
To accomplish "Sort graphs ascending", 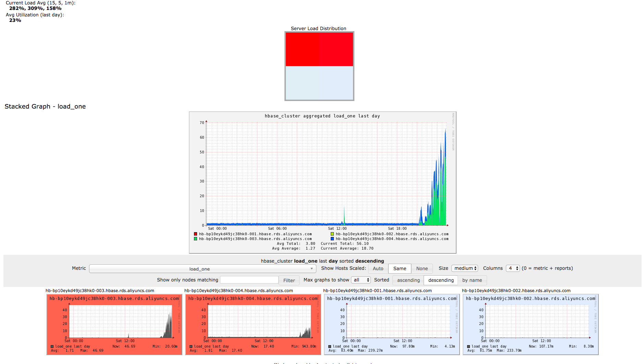I will [408, 280].
